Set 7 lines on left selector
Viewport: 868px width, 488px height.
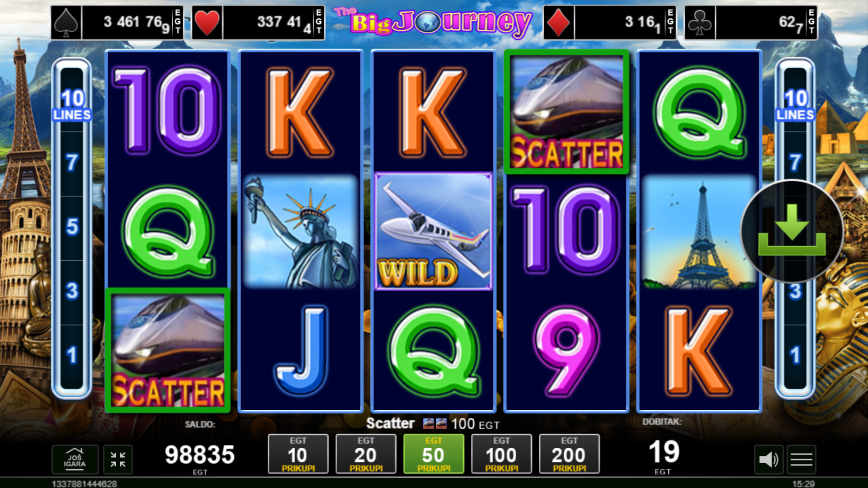point(72,163)
